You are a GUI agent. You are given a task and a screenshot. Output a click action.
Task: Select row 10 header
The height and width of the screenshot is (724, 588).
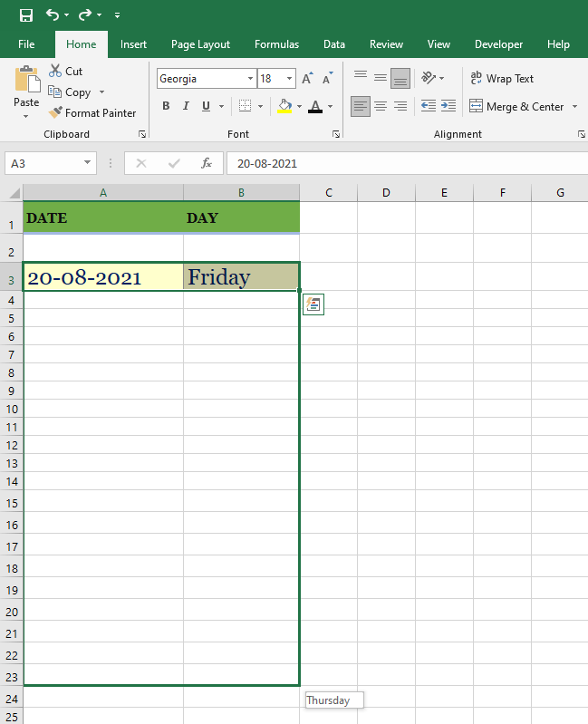point(12,409)
